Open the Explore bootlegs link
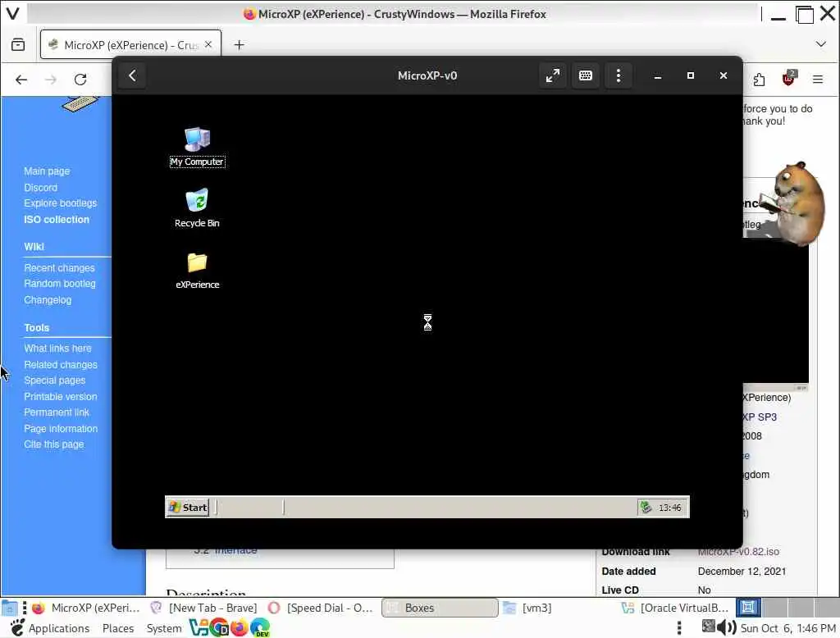 [x=61, y=203]
